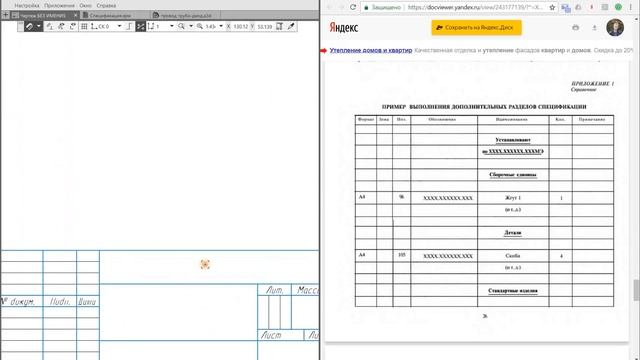Expand the step value dropdown showing 1

pos(172,26)
